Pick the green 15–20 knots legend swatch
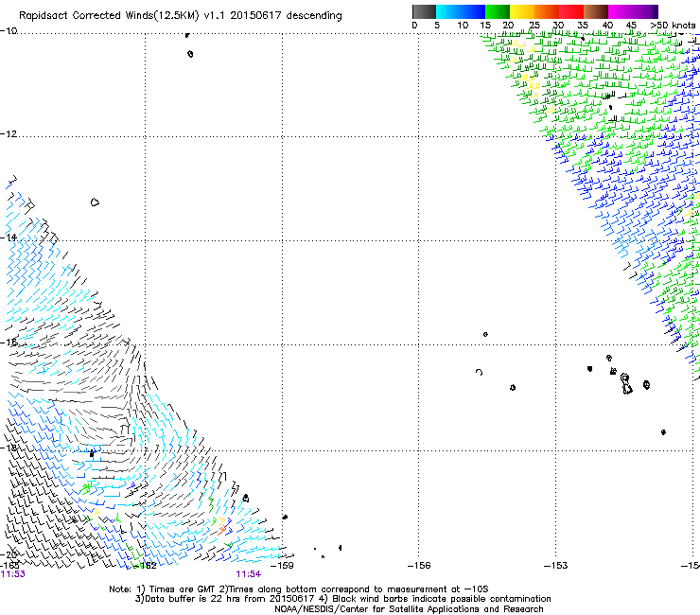 coord(498,11)
